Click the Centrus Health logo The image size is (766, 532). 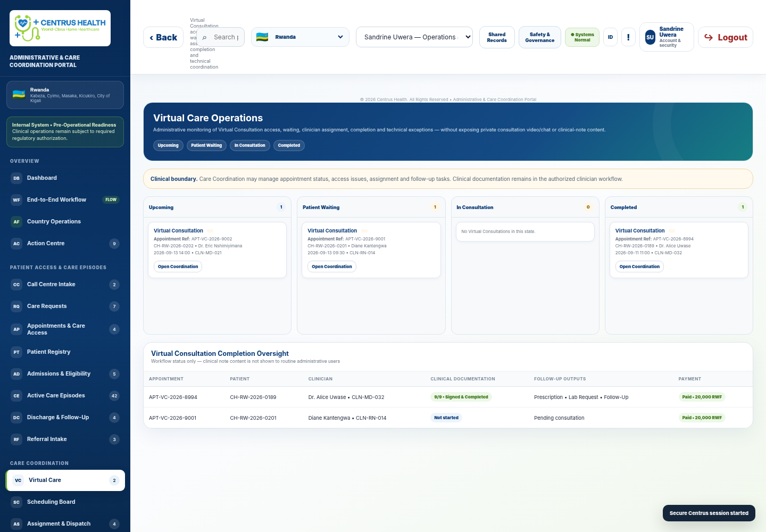click(x=60, y=28)
